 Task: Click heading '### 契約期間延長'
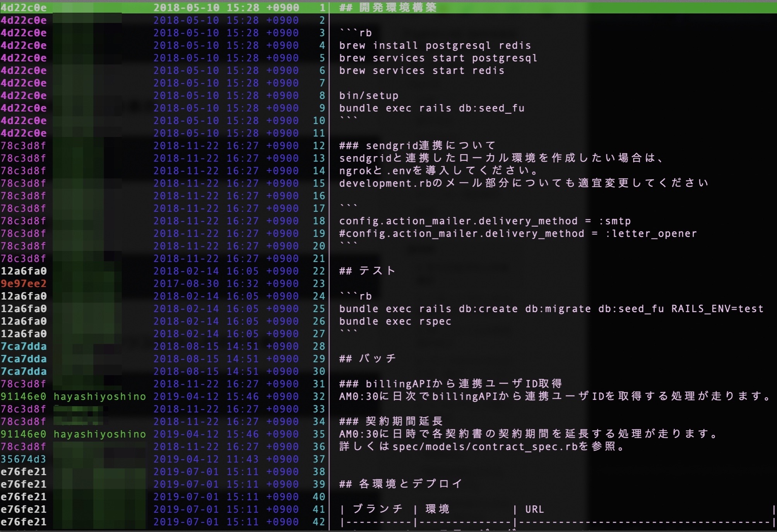[x=391, y=421]
